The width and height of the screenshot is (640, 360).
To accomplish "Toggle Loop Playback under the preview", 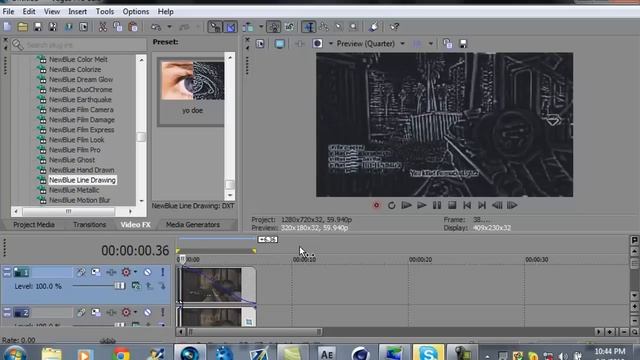I will click(391, 205).
